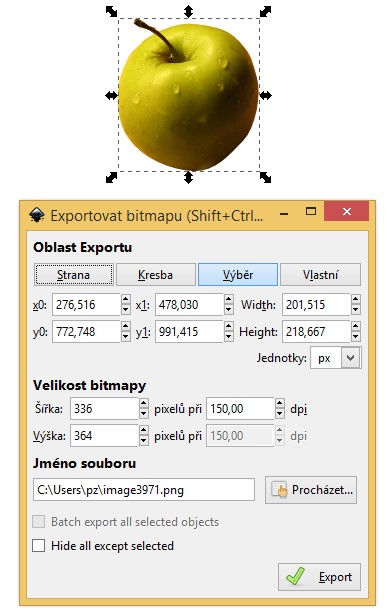
Task: Click the bottom-left corner scale handle arrow
Action: pyautogui.click(x=111, y=177)
